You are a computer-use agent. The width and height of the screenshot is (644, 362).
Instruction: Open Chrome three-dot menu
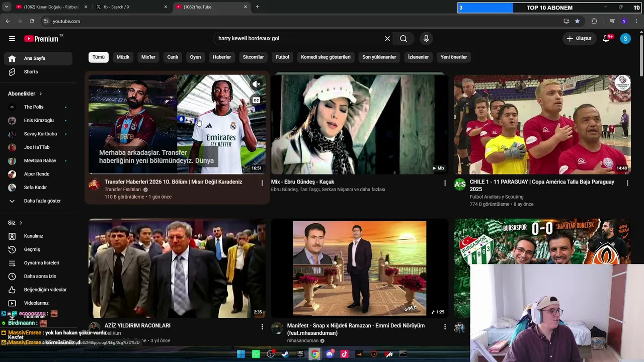[637, 21]
